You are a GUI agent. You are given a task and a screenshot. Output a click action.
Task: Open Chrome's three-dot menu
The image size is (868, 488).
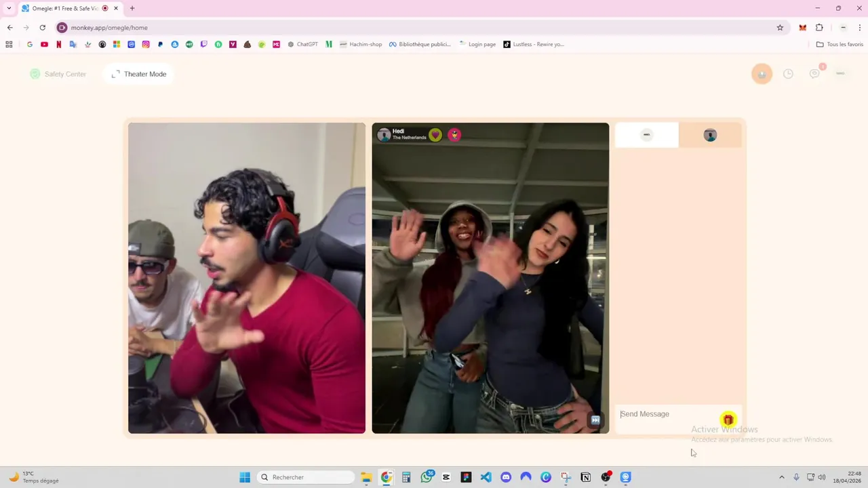click(861, 28)
